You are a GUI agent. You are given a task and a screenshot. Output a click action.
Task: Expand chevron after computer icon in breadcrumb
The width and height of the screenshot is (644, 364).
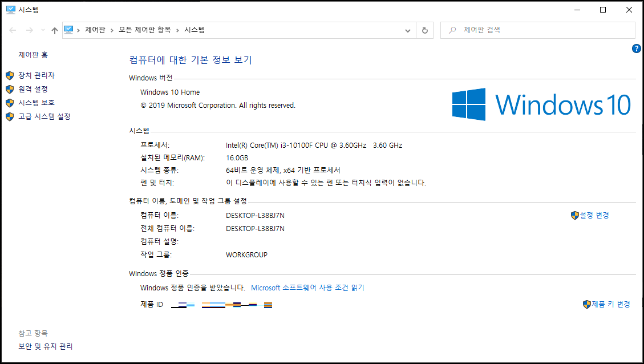(x=78, y=30)
